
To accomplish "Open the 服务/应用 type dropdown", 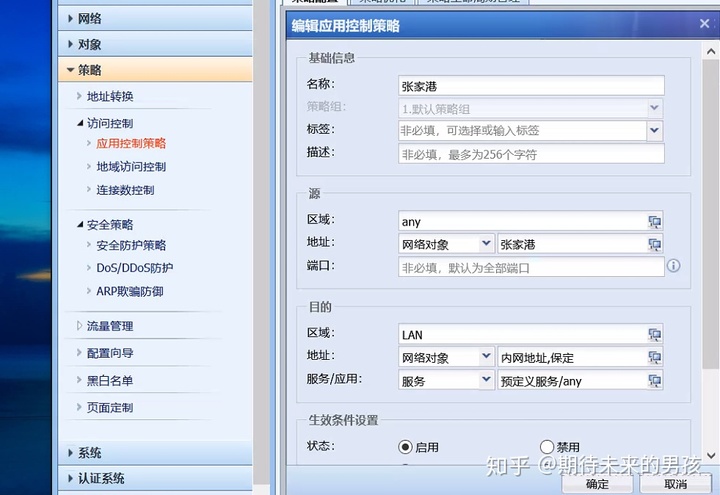I will point(486,380).
